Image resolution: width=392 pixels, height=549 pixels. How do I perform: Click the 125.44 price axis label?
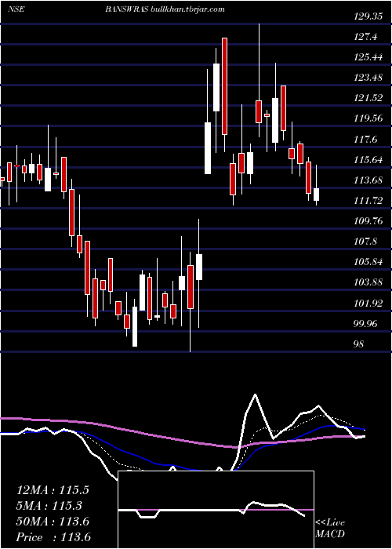[368, 56]
